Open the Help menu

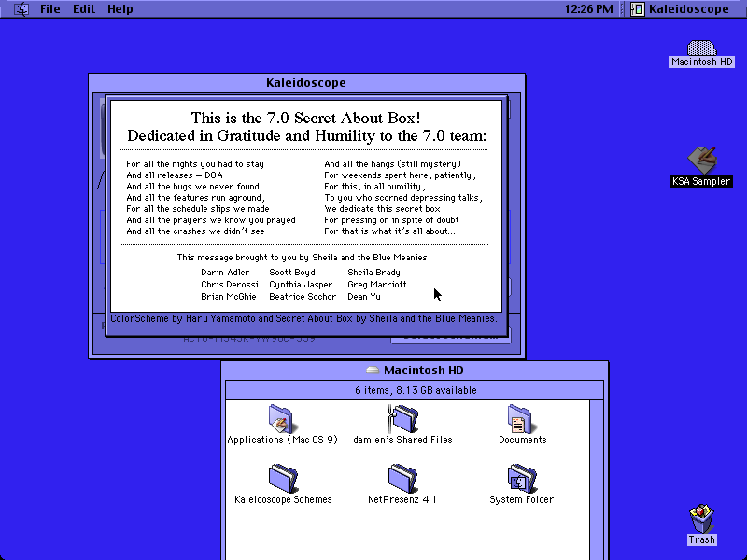[120, 9]
